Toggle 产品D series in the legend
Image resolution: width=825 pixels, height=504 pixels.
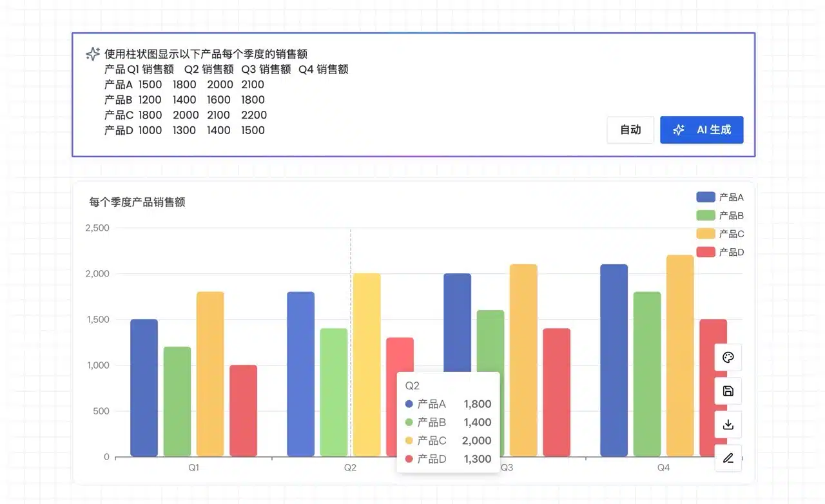click(719, 252)
